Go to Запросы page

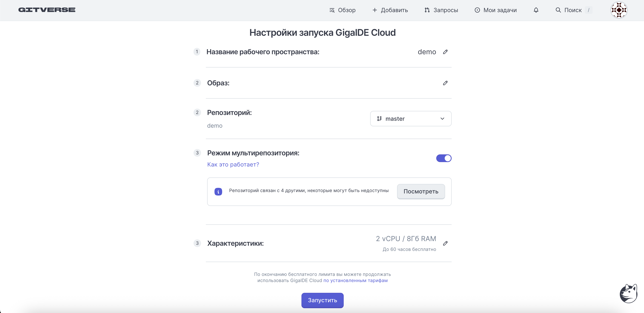pyautogui.click(x=441, y=10)
